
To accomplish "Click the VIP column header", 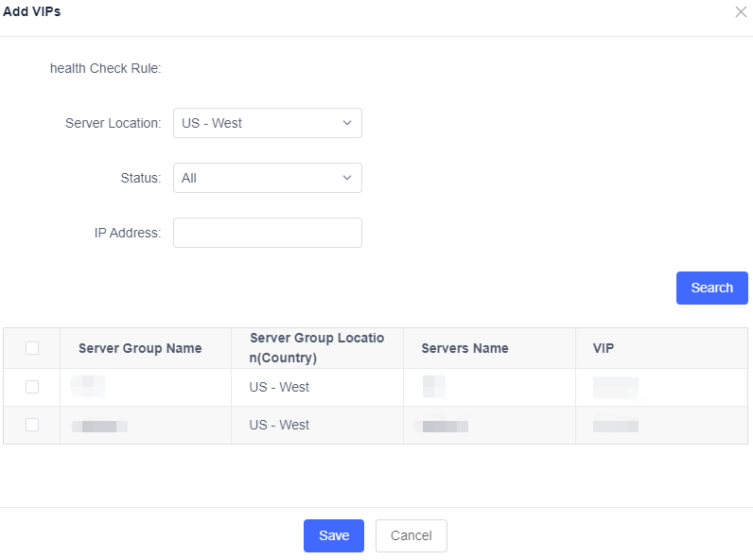I will (604, 348).
